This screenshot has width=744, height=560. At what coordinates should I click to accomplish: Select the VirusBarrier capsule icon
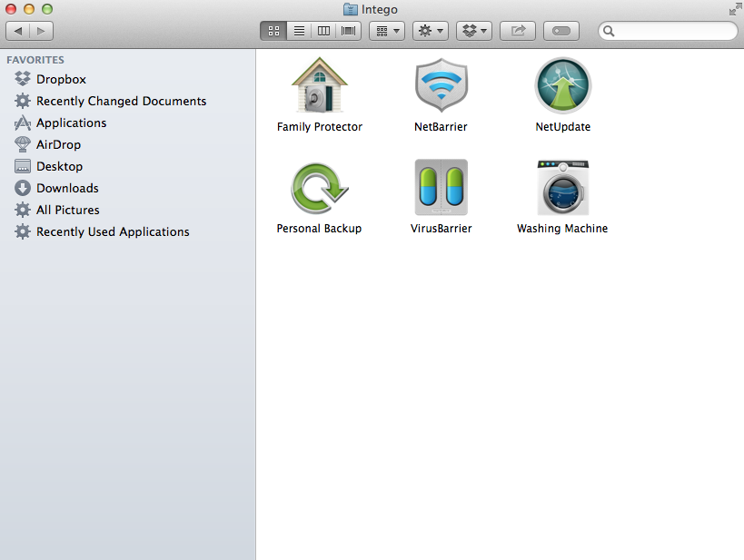(x=441, y=187)
